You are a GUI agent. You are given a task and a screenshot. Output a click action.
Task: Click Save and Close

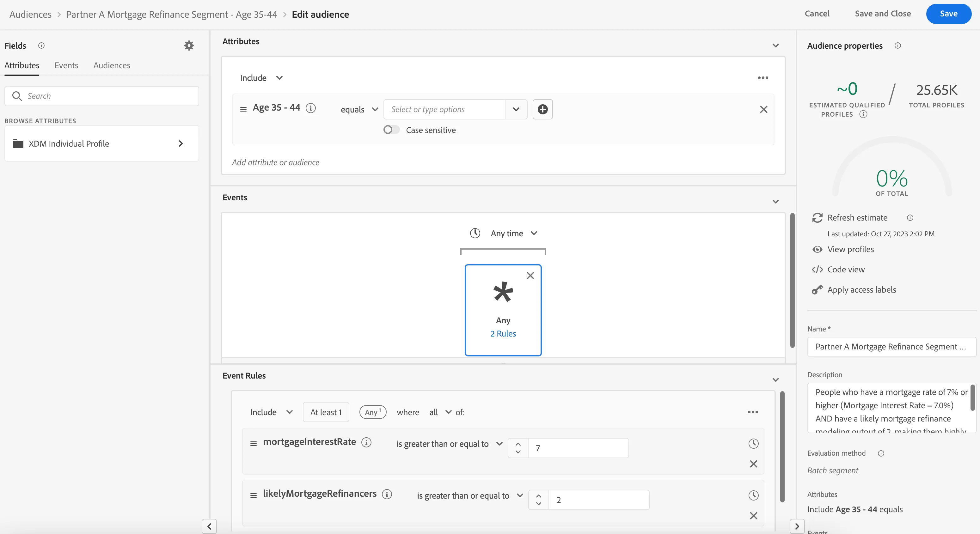tap(883, 14)
